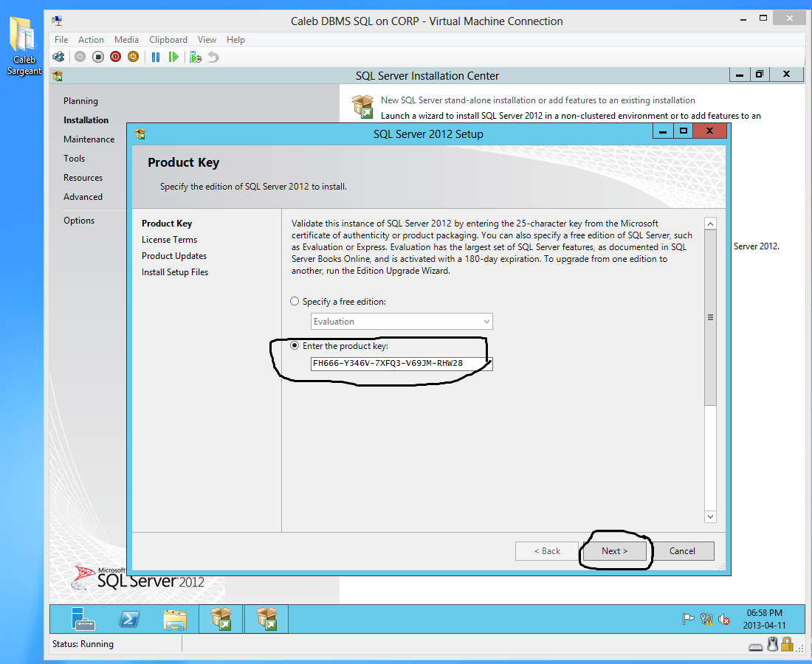Click the padlock icon in VM status bar
812x664 pixels.
click(x=787, y=644)
